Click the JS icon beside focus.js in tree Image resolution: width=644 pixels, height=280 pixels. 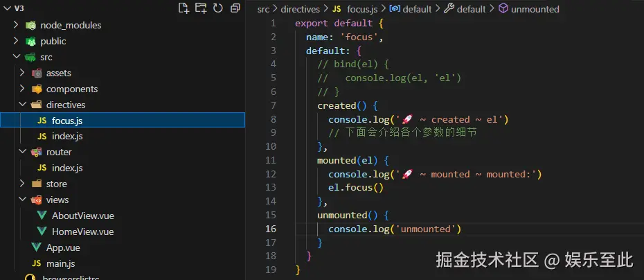click(x=42, y=121)
